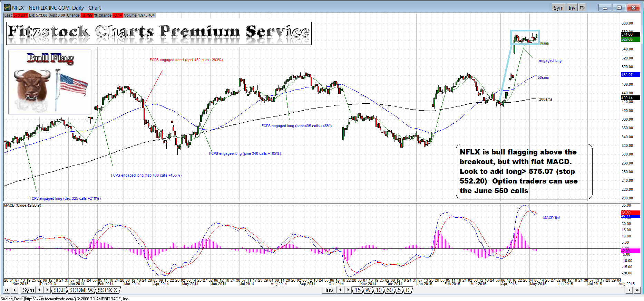Click the bottom Sym button

28,290
